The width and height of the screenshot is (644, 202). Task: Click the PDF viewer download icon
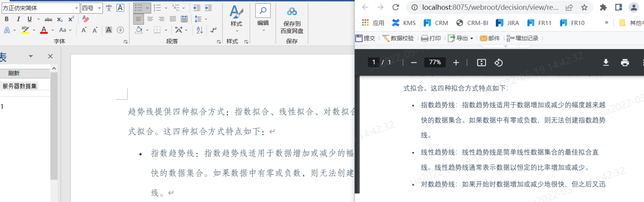pyautogui.click(x=606, y=62)
